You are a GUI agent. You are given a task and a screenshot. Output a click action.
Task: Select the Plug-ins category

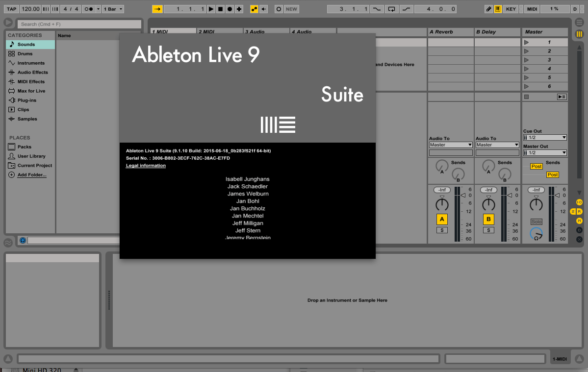click(x=30, y=100)
